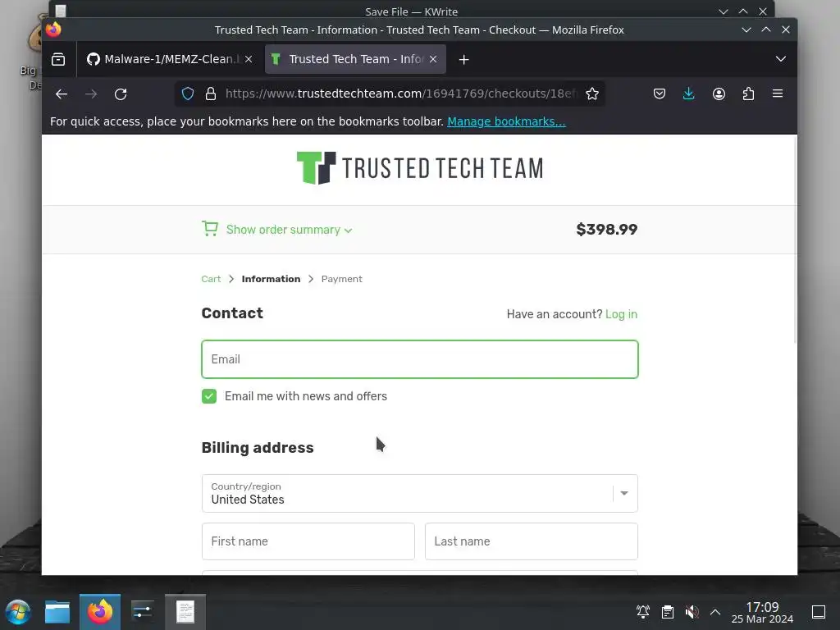Click the Save File — KWrite title bar
Image resolution: width=840 pixels, height=630 pixels.
click(411, 11)
